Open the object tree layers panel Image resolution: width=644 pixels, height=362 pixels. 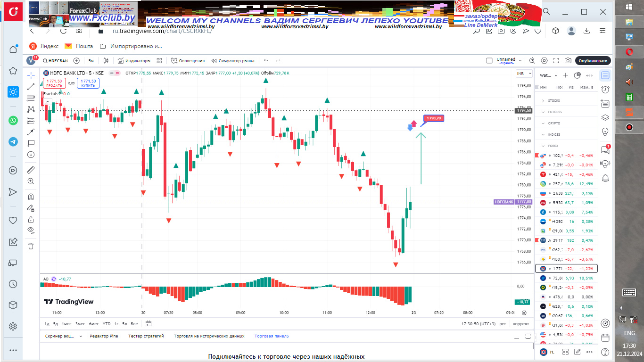tap(605, 118)
